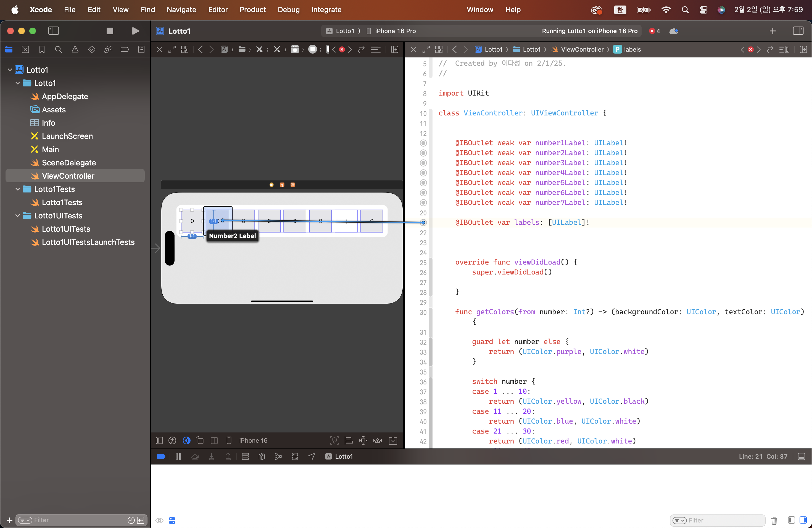Clear the console with trash icon
Screen dimensions: 812x528
point(774,521)
